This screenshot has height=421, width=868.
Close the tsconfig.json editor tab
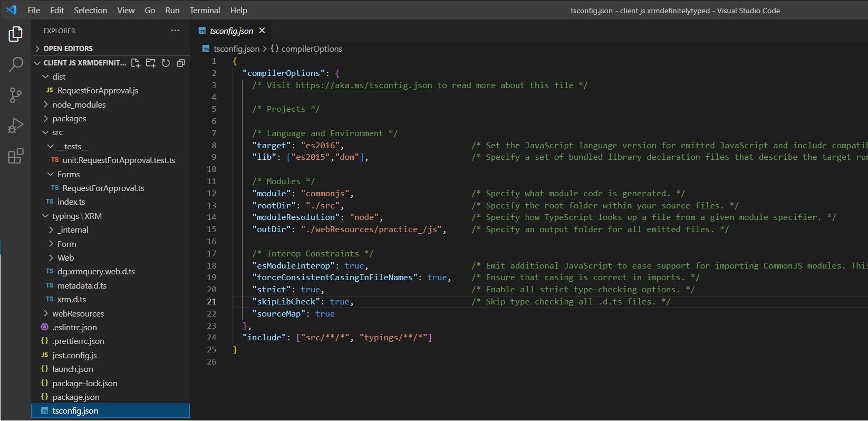click(x=262, y=31)
